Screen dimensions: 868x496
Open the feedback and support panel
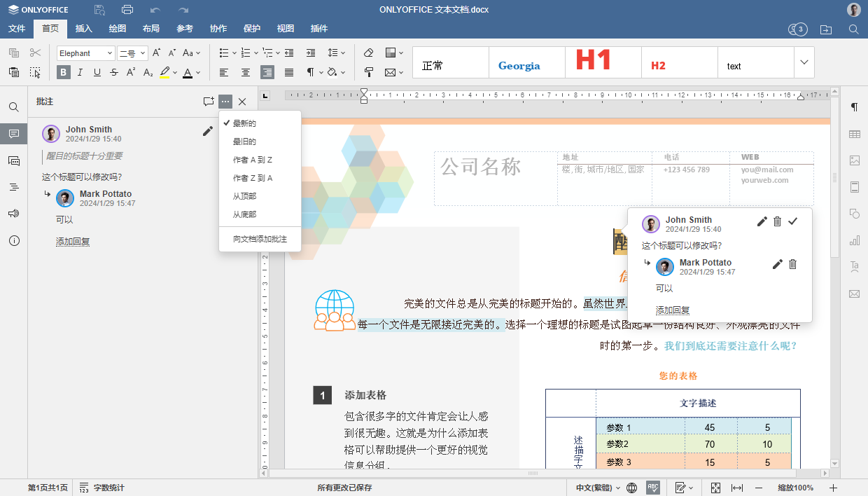(x=14, y=214)
